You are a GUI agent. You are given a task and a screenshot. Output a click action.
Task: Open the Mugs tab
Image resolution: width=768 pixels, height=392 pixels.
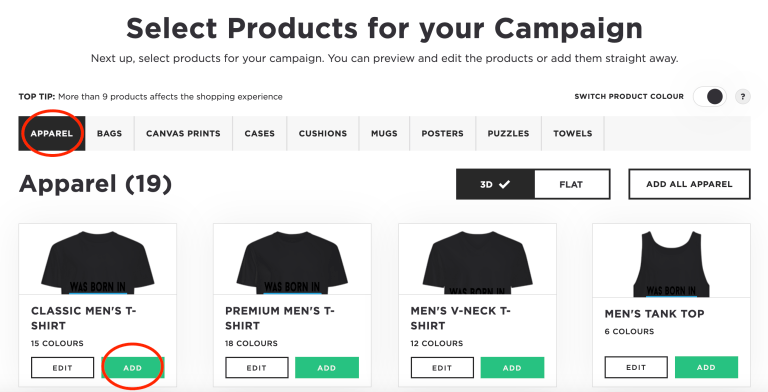click(384, 133)
